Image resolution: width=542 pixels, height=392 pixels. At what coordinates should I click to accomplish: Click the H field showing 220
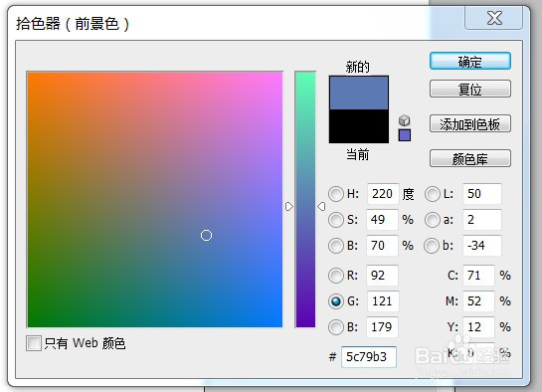(383, 194)
